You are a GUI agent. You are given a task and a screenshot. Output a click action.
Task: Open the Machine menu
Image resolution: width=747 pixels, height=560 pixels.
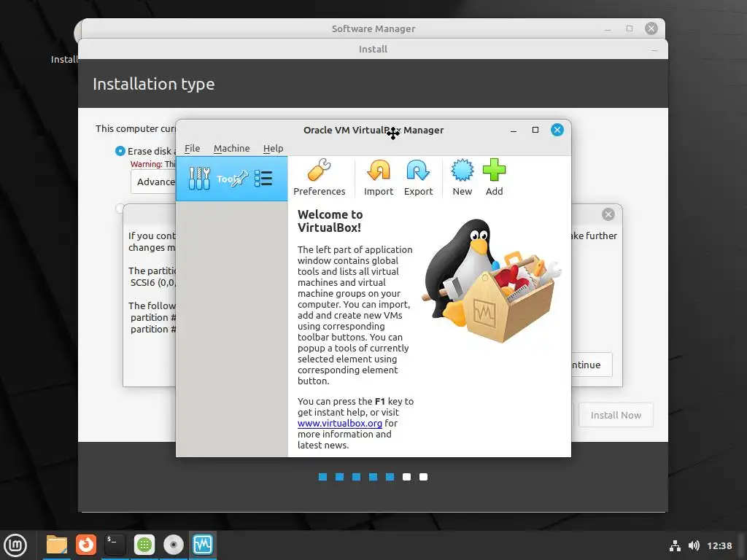[231, 148]
